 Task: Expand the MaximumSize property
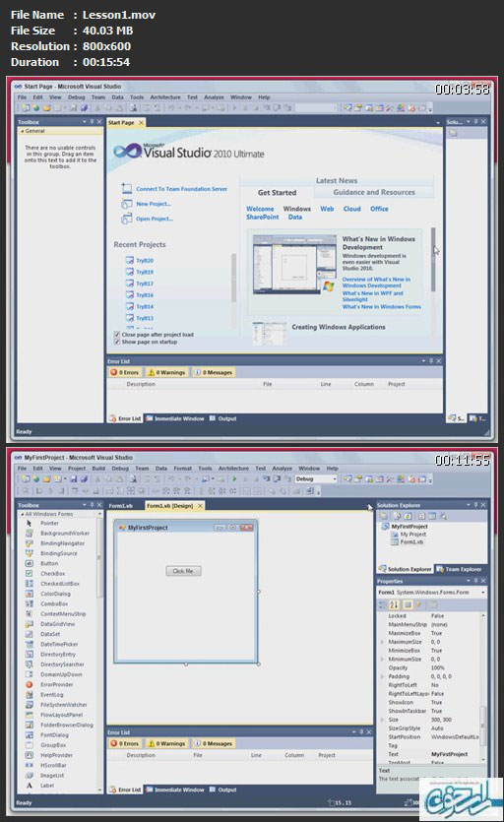click(x=382, y=642)
